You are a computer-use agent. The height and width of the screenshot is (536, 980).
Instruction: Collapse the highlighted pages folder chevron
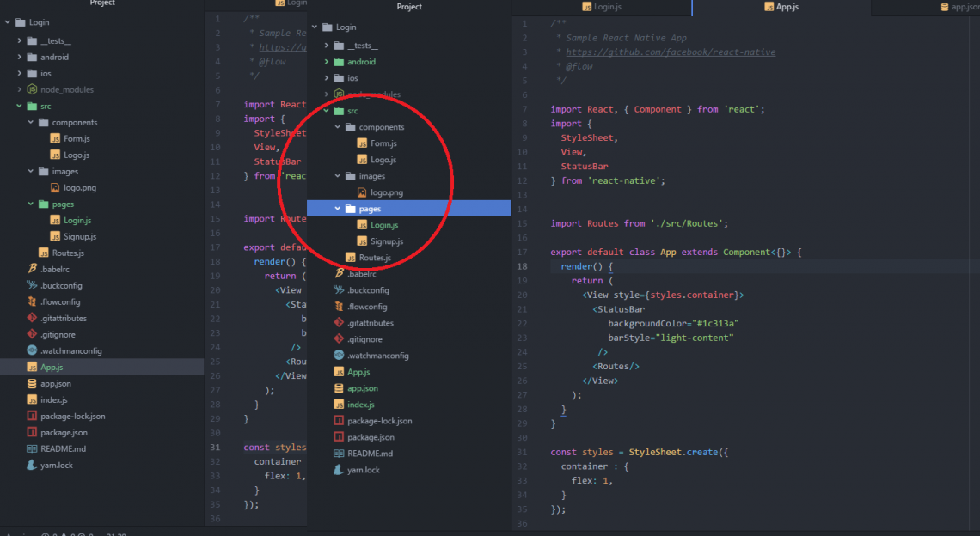(x=338, y=209)
